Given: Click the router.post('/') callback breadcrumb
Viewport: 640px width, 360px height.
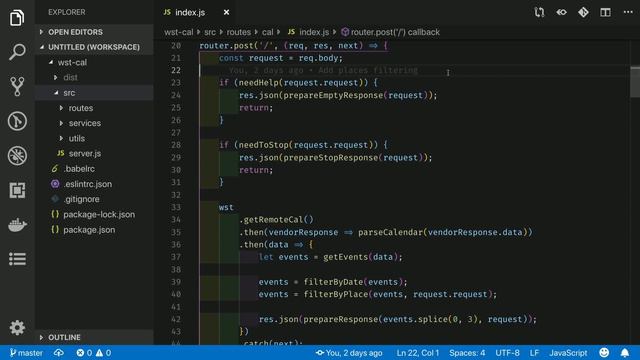Looking at the screenshot, I should (391, 32).
